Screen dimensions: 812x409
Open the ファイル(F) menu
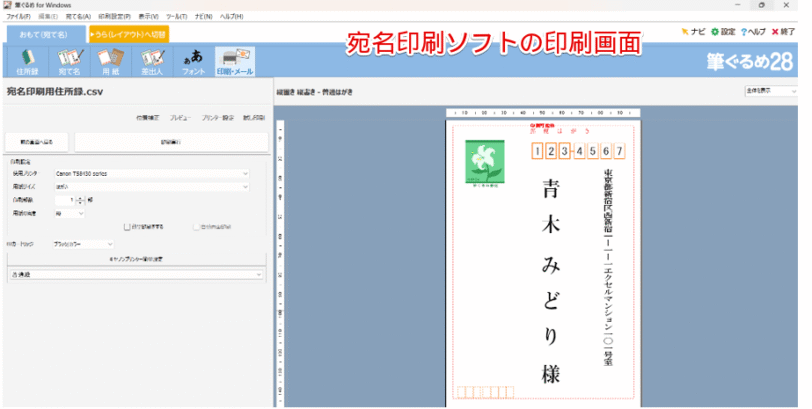[x=18, y=17]
